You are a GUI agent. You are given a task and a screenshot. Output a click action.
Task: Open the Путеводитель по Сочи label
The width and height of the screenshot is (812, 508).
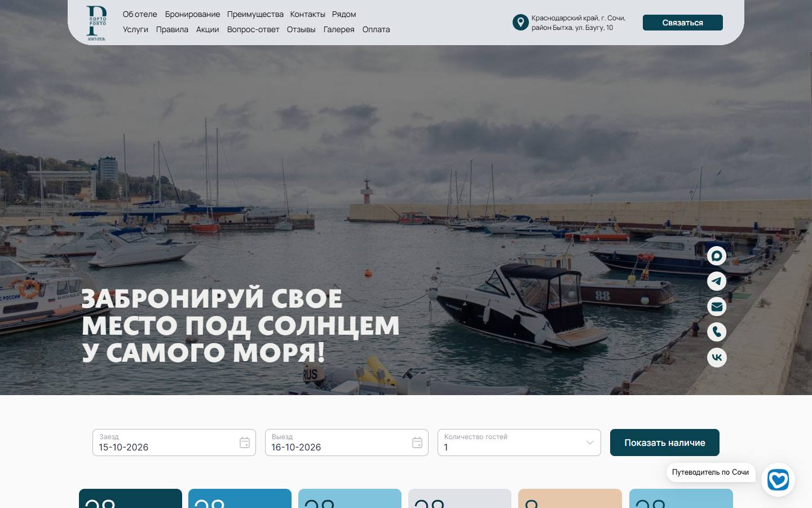click(x=710, y=472)
